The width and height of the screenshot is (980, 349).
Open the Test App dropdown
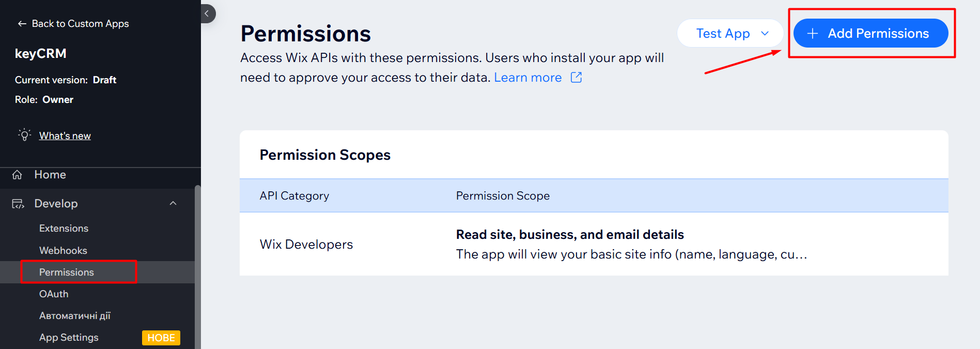point(723,34)
